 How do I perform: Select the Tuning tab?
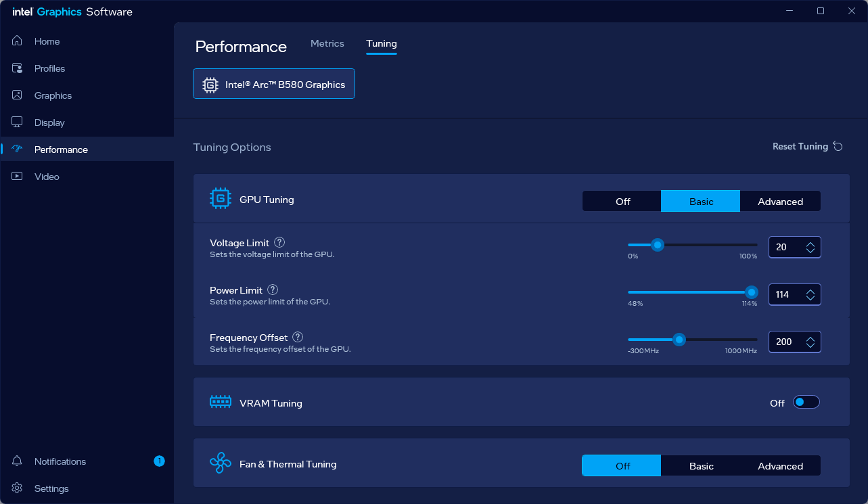(x=382, y=43)
